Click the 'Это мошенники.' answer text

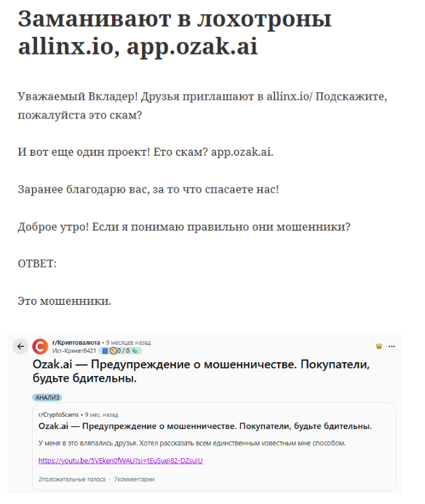(x=64, y=301)
